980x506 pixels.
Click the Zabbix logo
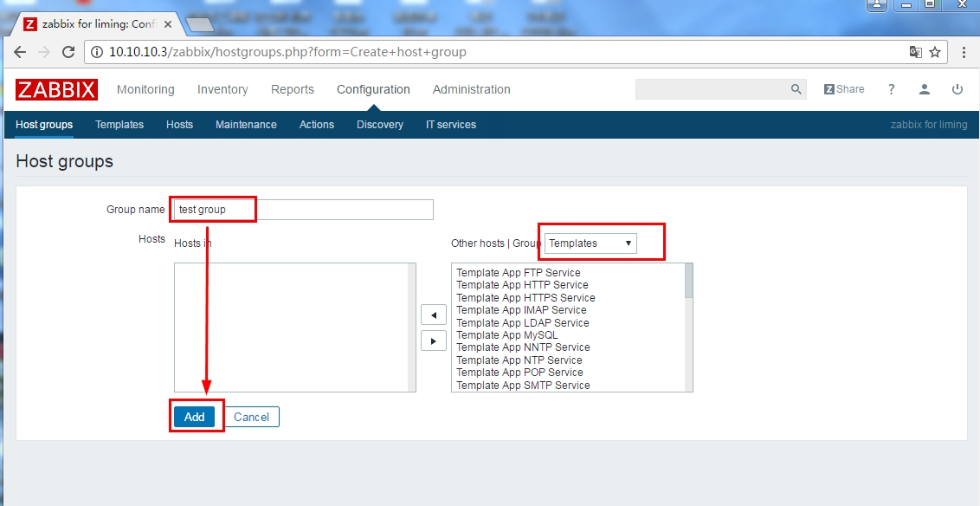pos(56,89)
